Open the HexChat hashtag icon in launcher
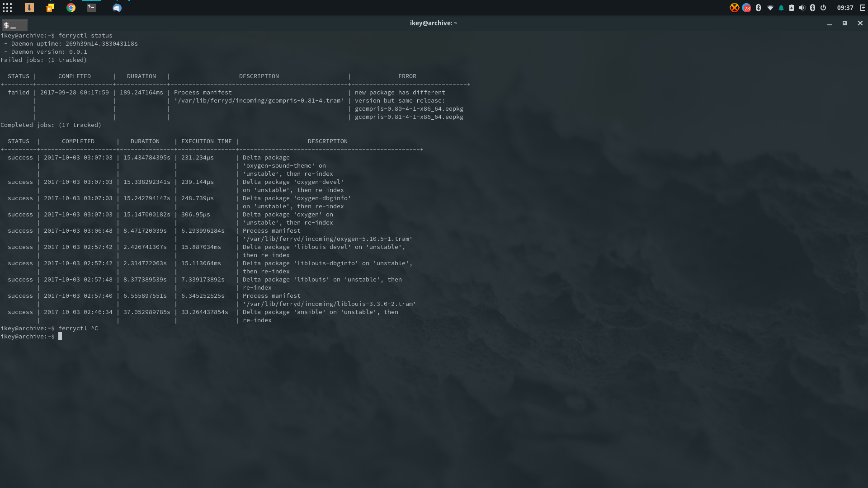 [x=50, y=8]
